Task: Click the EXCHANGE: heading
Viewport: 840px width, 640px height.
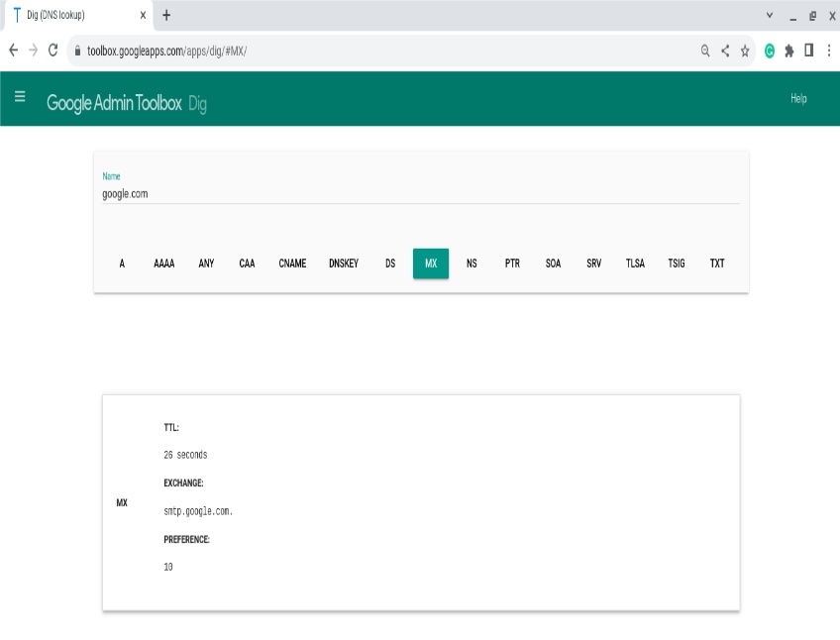Action: click(183, 482)
